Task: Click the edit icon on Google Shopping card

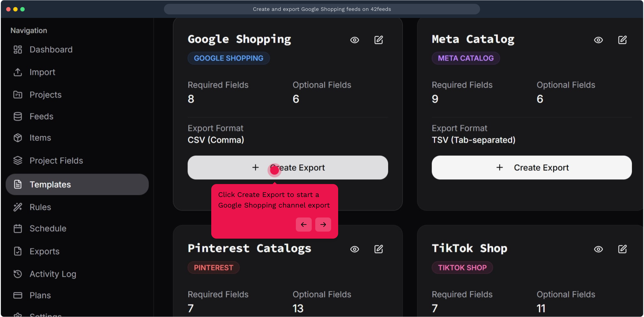Action: 378,40
